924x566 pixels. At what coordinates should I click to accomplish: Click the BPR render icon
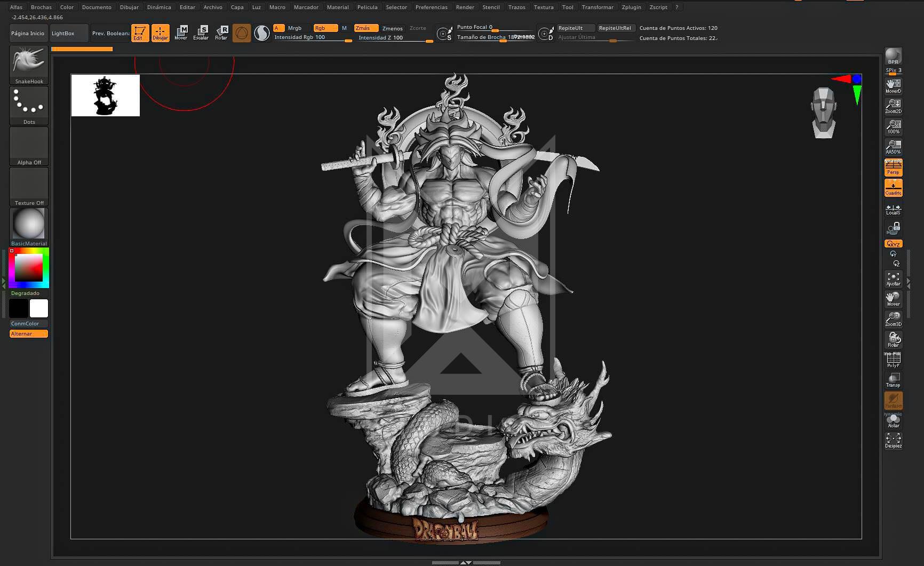pyautogui.click(x=893, y=56)
